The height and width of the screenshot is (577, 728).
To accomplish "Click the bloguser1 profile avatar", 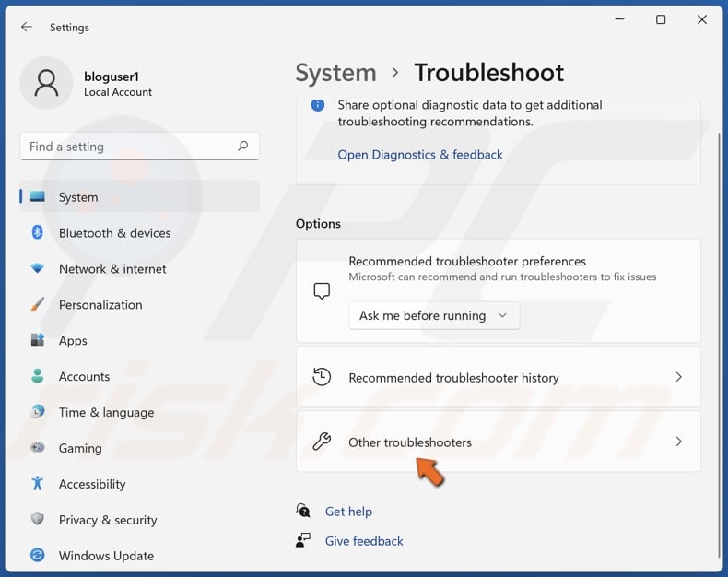I will pyautogui.click(x=46, y=83).
